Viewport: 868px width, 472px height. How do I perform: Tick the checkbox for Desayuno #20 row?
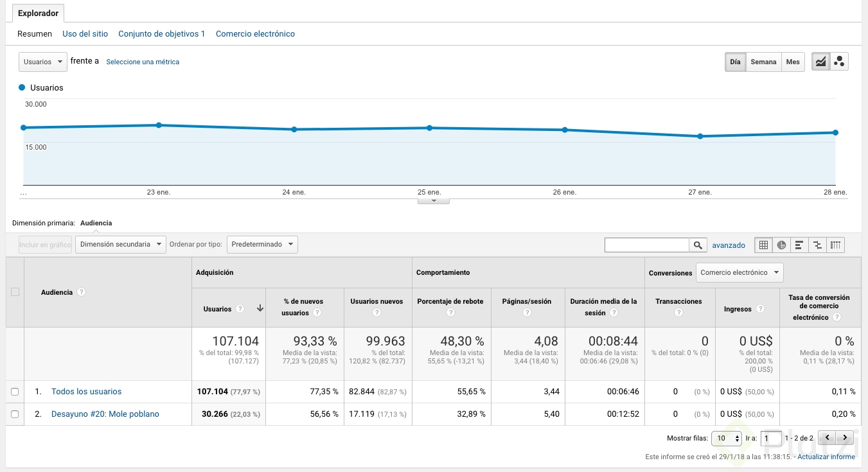pos(15,414)
